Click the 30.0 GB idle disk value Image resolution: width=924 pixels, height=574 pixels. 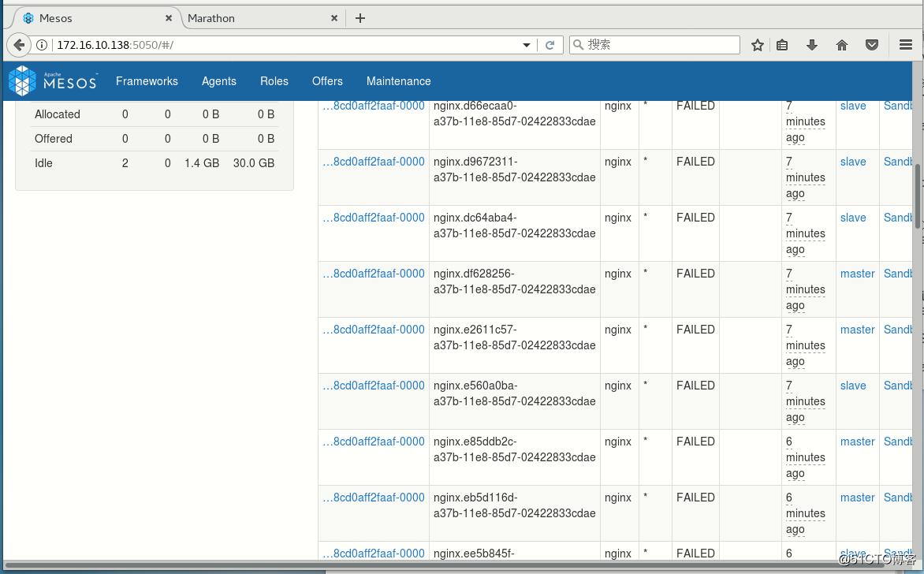click(x=253, y=163)
